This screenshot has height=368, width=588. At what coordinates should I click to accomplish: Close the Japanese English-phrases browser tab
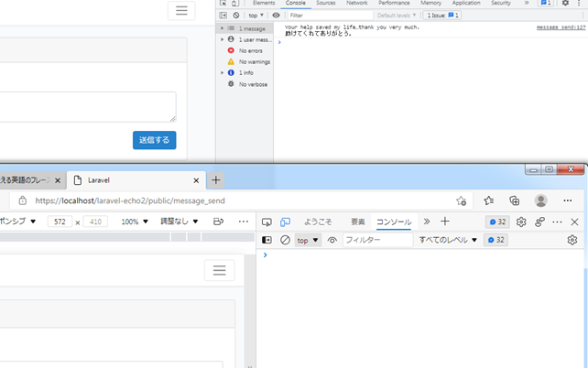pos(58,180)
